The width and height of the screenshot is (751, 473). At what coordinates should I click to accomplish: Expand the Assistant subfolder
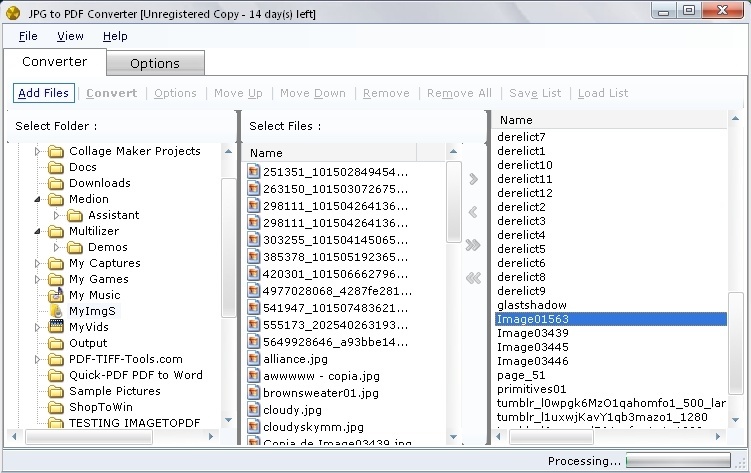[x=57, y=215]
